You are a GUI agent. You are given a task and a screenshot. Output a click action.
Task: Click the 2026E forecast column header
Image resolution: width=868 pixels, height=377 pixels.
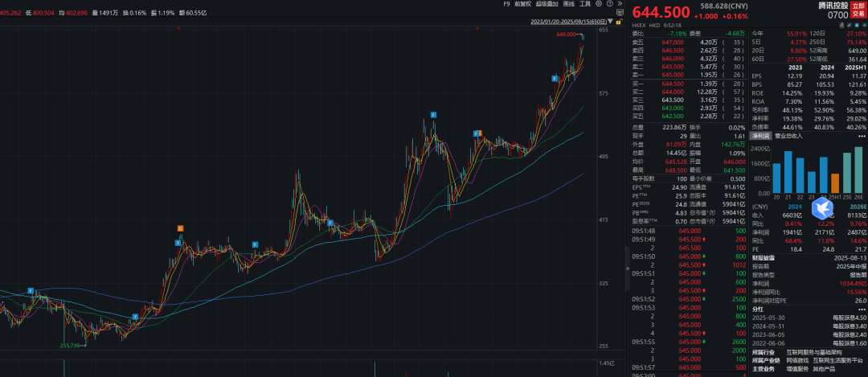click(x=858, y=207)
